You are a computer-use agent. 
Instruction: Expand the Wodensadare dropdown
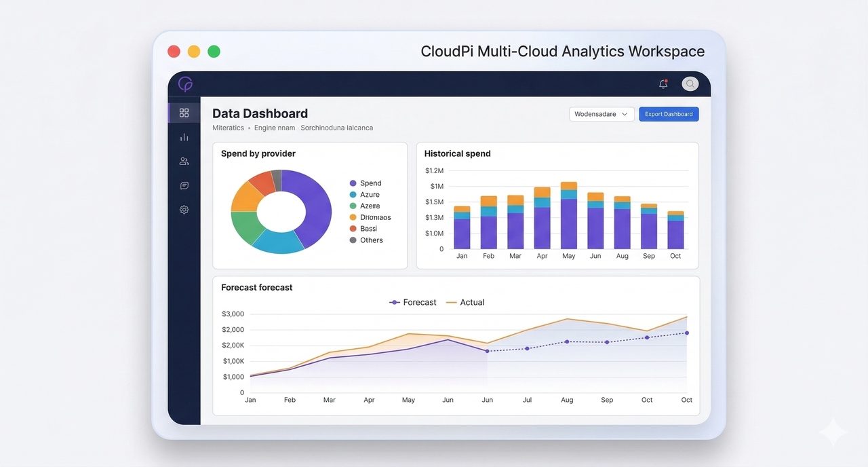601,114
